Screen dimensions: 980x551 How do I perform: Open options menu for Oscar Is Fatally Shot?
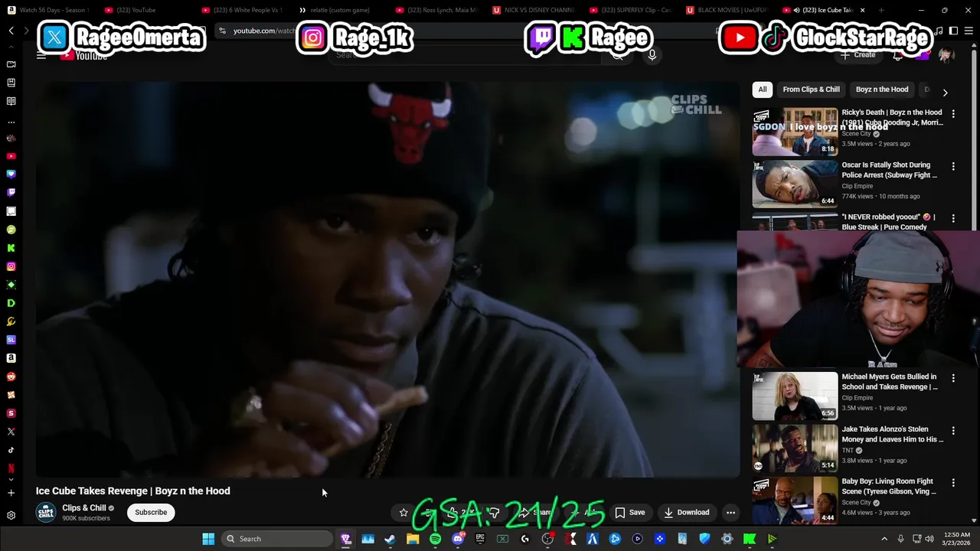pos(953,166)
